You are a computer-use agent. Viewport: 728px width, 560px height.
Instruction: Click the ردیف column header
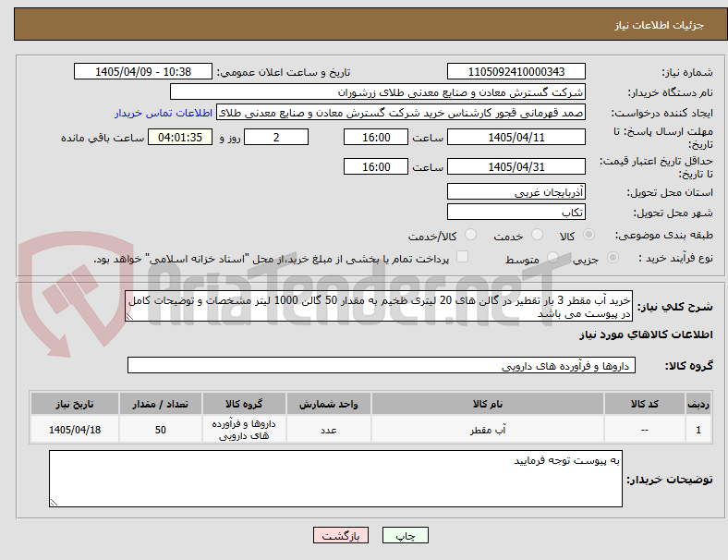point(698,404)
